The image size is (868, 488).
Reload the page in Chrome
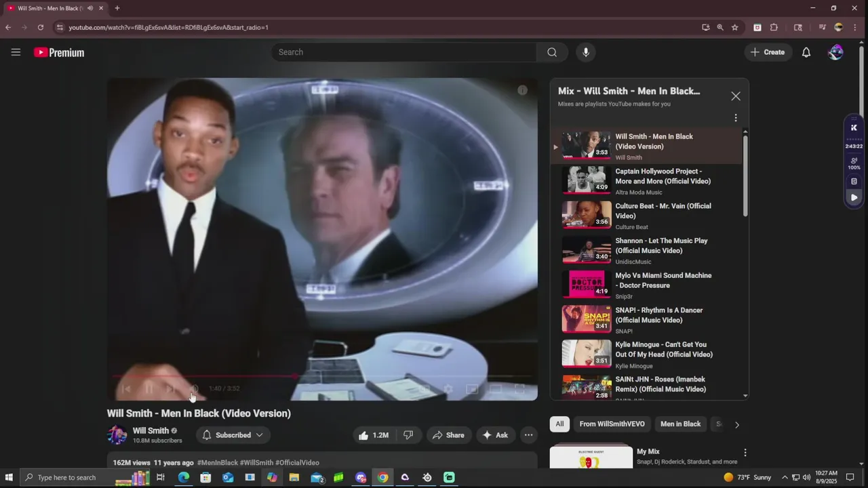[41, 27]
